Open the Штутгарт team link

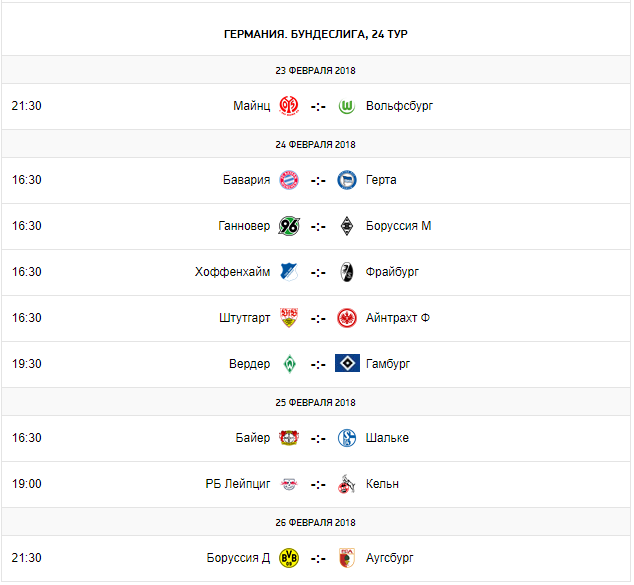(244, 318)
